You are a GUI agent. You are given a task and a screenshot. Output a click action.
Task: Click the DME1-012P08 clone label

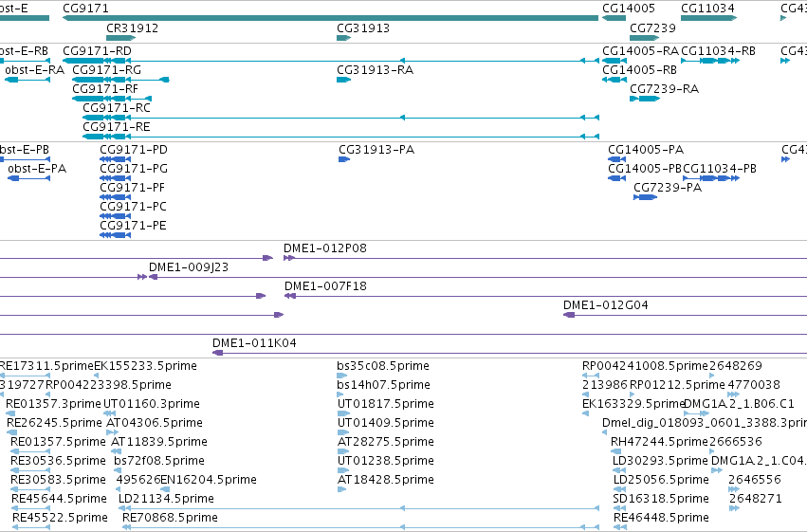pos(325,248)
